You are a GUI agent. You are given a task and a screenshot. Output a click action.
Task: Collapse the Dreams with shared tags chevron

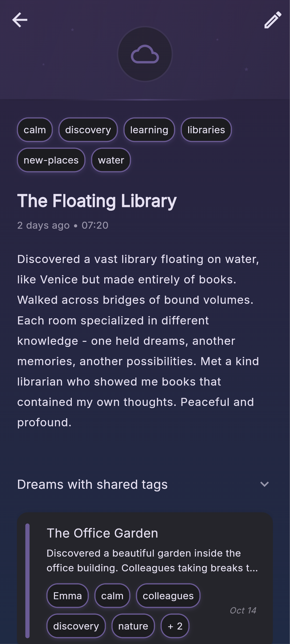264,484
